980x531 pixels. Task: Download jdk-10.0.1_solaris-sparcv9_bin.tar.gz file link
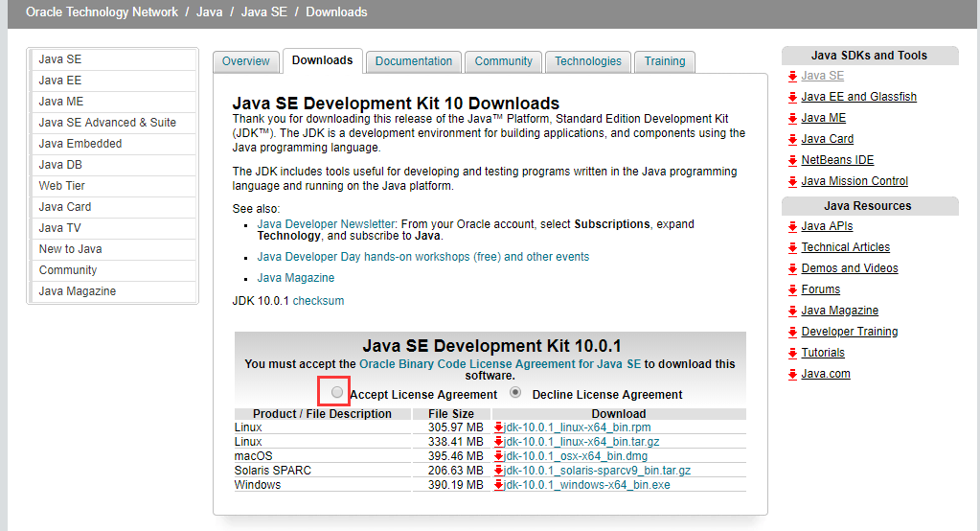pos(598,471)
